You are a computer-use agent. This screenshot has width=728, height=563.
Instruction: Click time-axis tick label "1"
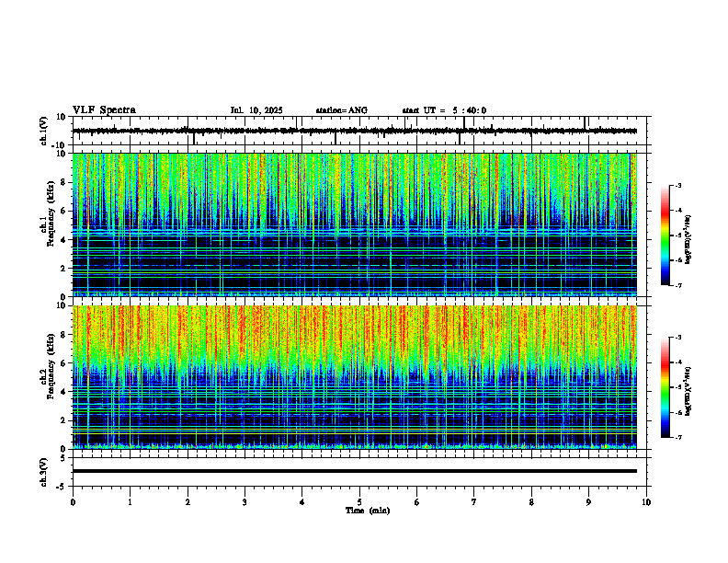[130, 502]
